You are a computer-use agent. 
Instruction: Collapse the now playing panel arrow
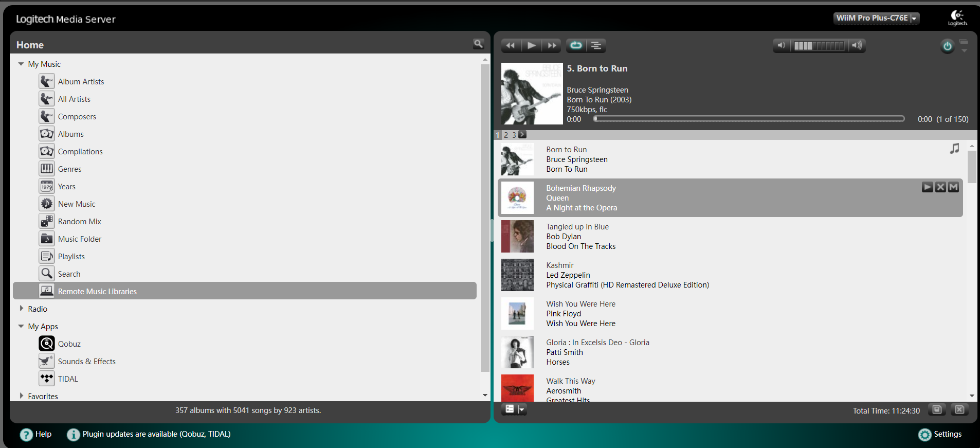(x=964, y=50)
